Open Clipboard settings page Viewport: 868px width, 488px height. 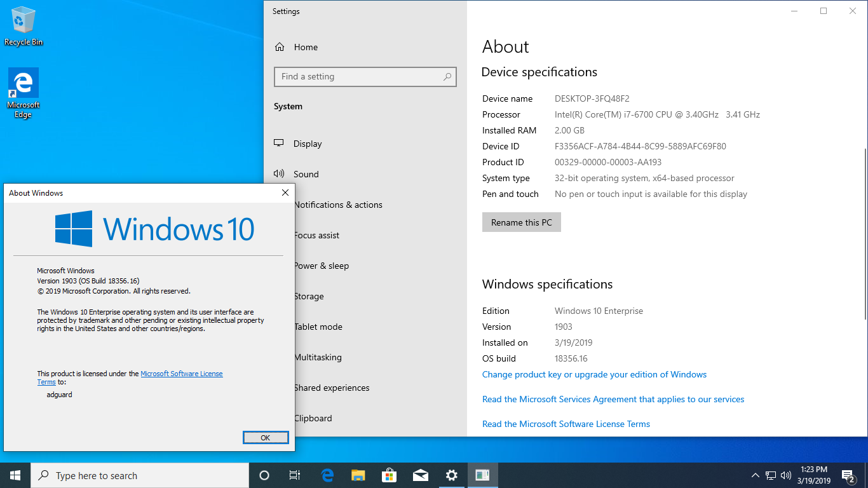coord(313,418)
